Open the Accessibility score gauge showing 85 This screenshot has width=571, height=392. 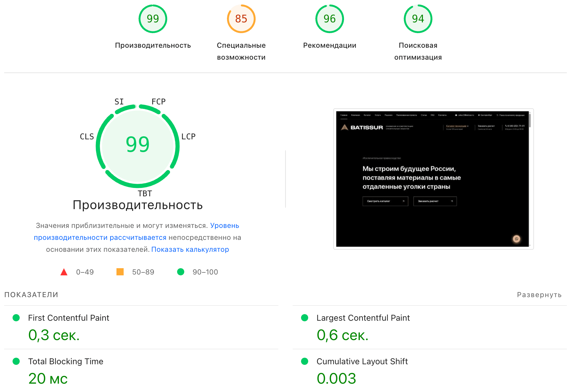click(241, 19)
